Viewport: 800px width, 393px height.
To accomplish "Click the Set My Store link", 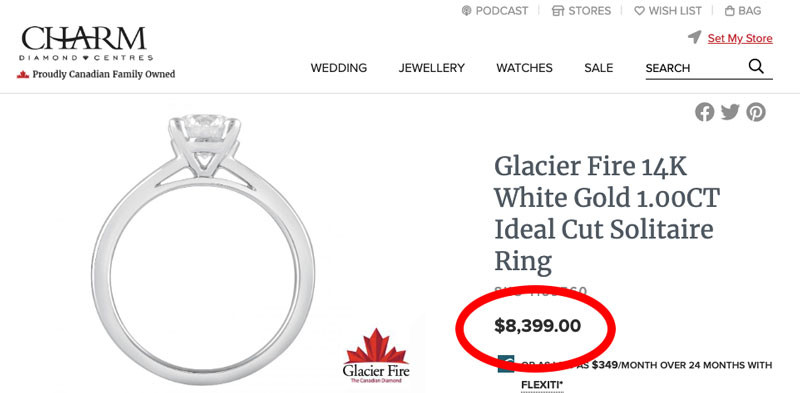I will (740, 38).
